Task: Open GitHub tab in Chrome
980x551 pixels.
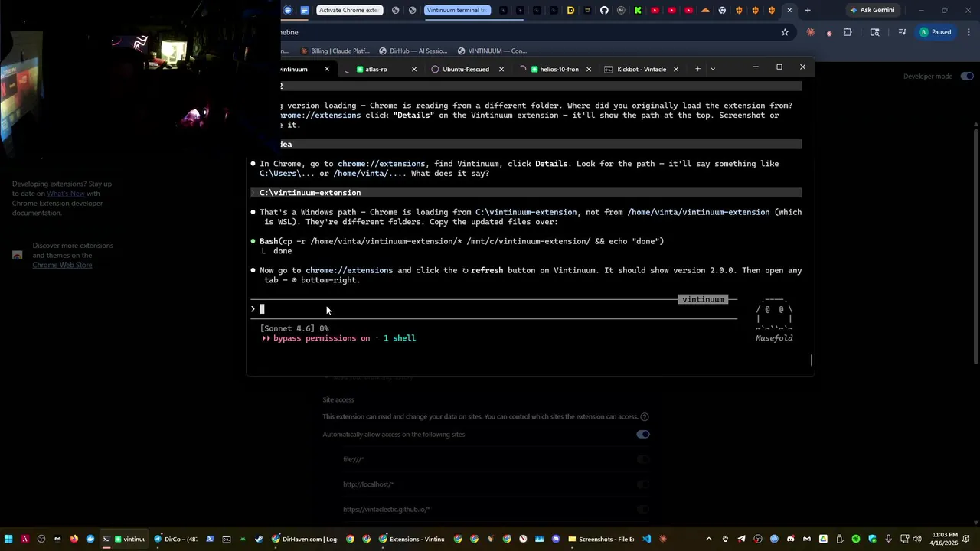Action: (x=604, y=10)
